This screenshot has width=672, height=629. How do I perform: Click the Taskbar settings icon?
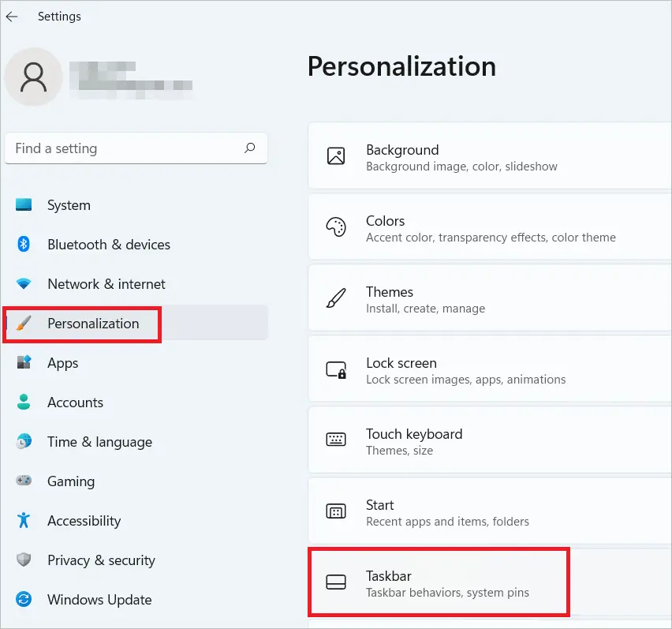(x=336, y=582)
